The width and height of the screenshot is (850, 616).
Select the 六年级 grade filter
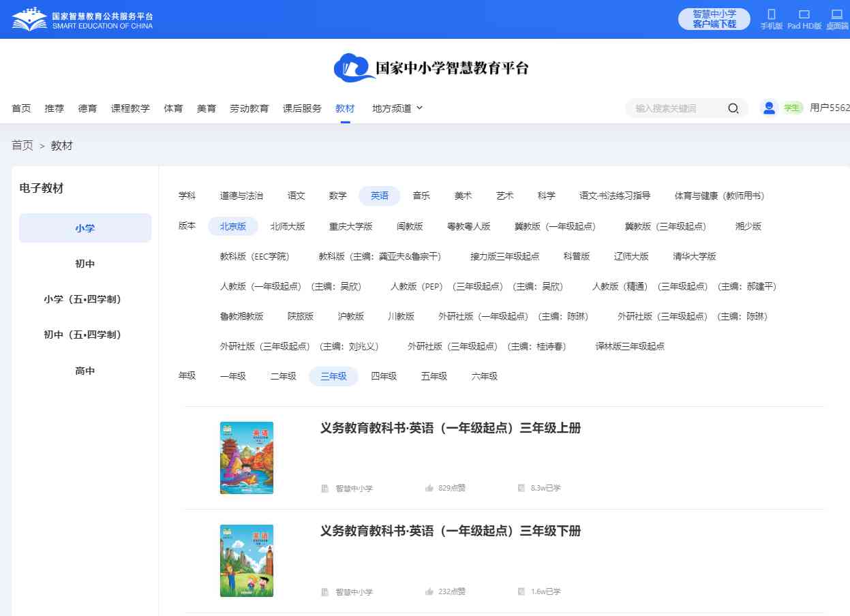click(x=485, y=376)
